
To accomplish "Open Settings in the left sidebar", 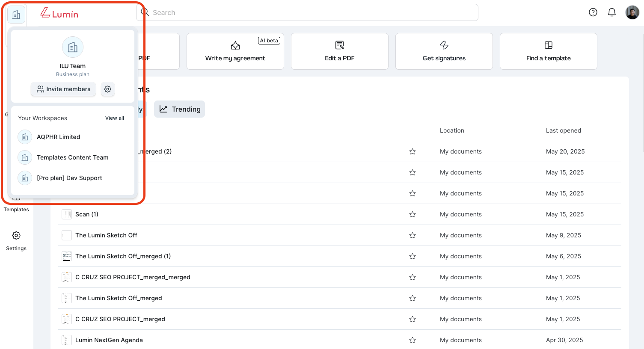I will coord(16,241).
